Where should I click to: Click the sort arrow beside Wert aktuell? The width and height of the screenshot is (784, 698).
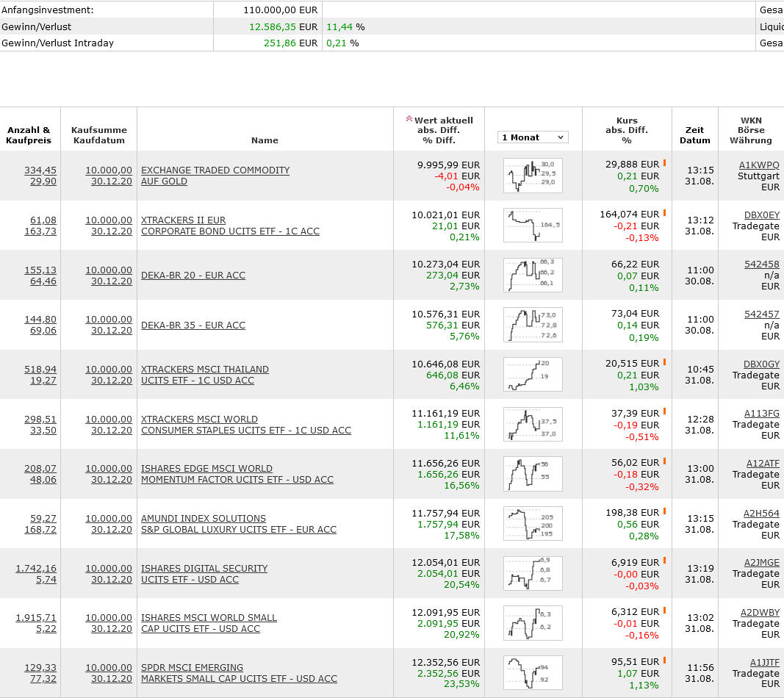click(x=409, y=119)
